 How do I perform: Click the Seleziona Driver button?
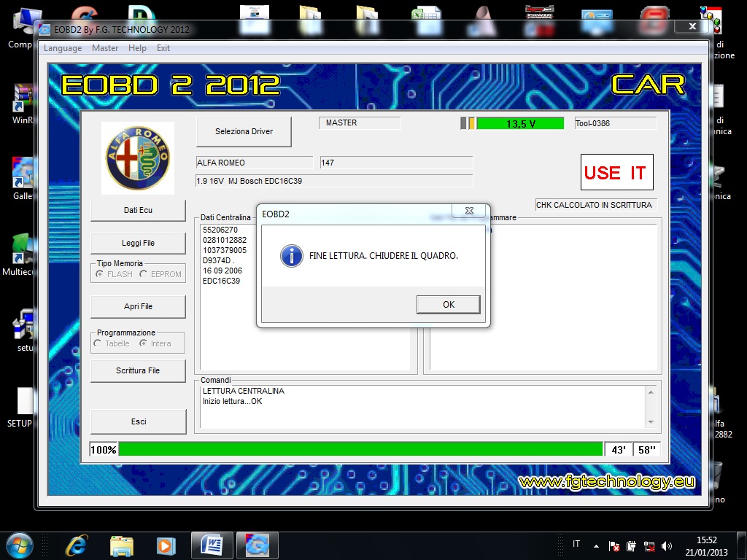click(x=244, y=131)
